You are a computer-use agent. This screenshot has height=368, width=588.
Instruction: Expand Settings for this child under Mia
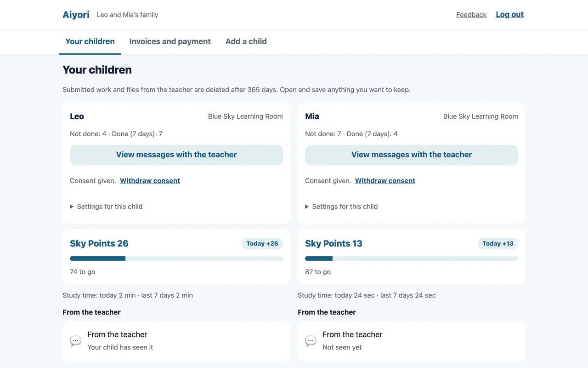(x=341, y=207)
